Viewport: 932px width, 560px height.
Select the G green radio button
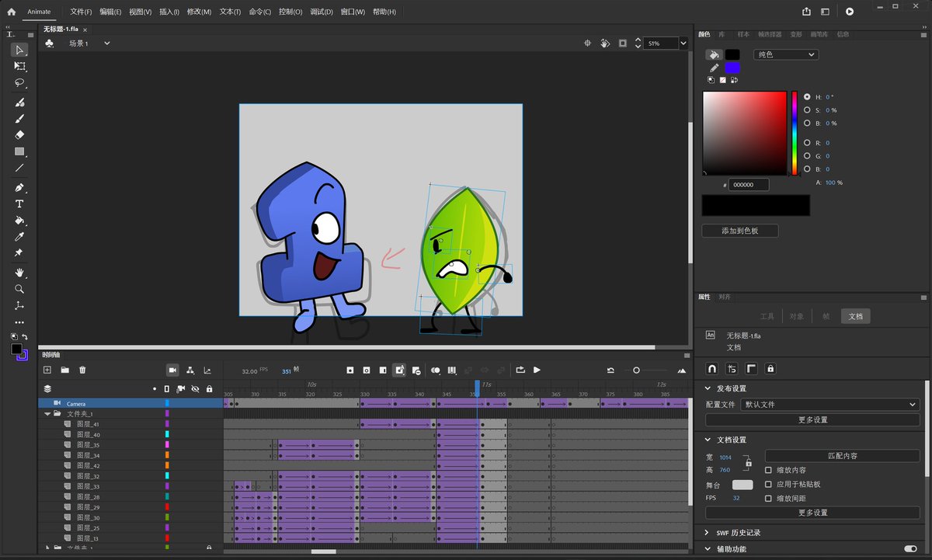[x=807, y=156]
